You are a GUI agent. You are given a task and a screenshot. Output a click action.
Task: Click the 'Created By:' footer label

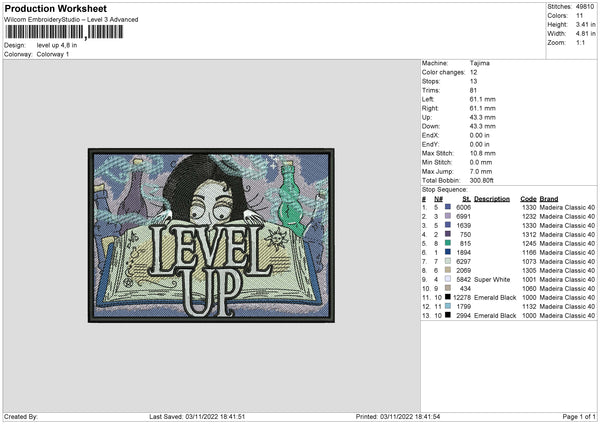tap(21, 416)
